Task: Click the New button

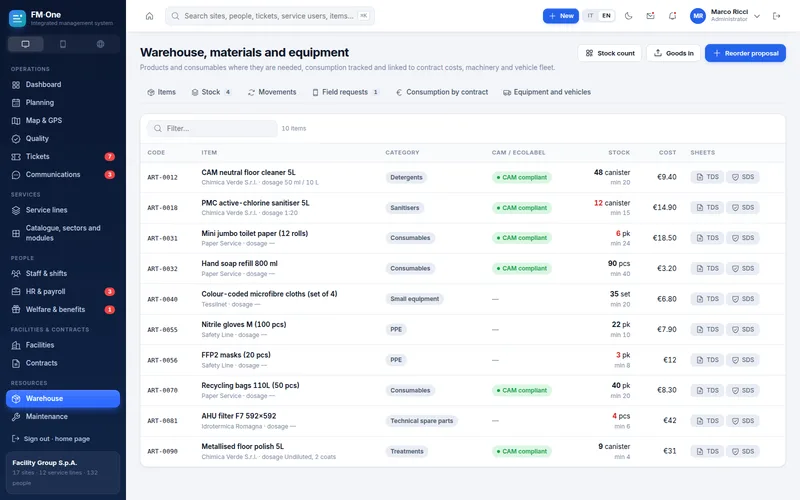Action: (561, 16)
